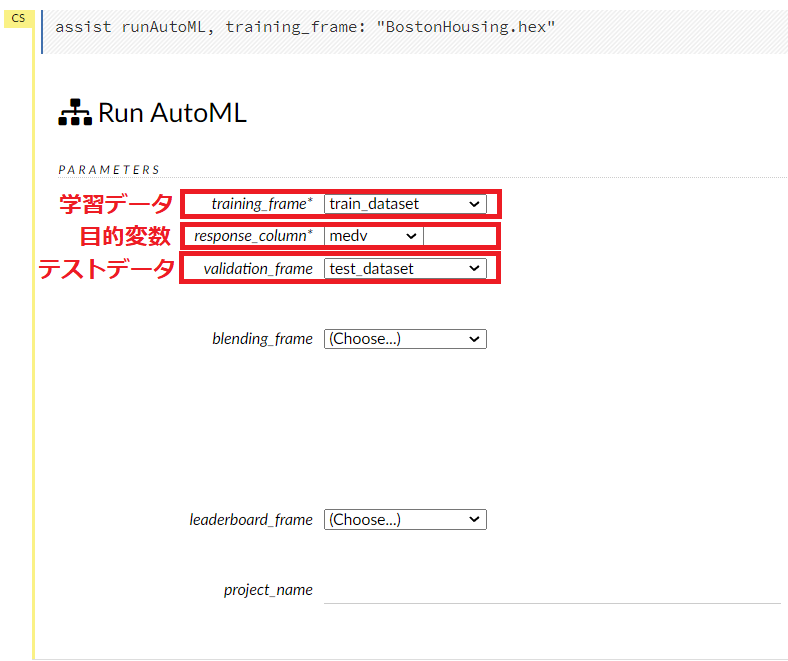Click the response_column* parameter label
788x661 pixels.
point(253,236)
